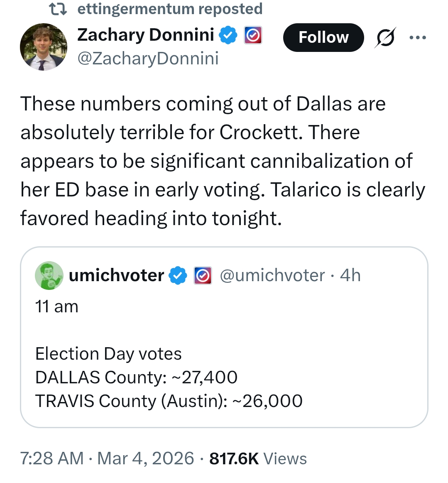
Task: Click the repost arrows icon above the post
Action: click(x=58, y=9)
